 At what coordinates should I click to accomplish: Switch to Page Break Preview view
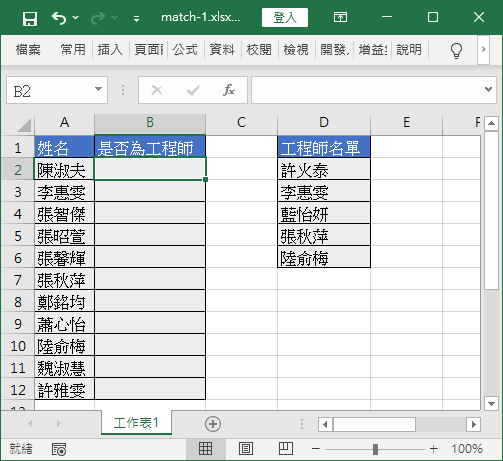pyautogui.click(x=286, y=449)
